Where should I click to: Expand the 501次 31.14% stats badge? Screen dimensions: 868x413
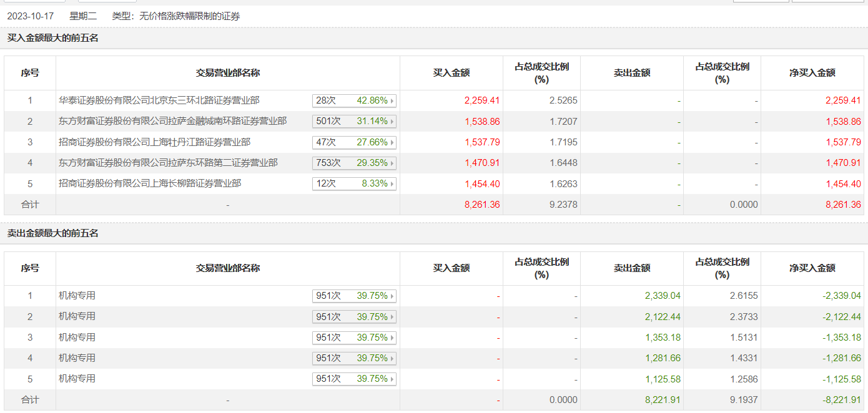point(354,121)
